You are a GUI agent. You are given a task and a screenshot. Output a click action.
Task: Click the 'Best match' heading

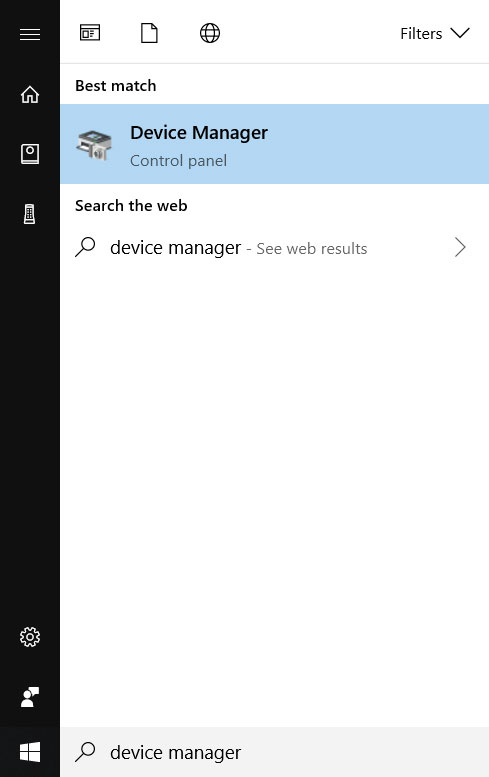[x=115, y=86]
